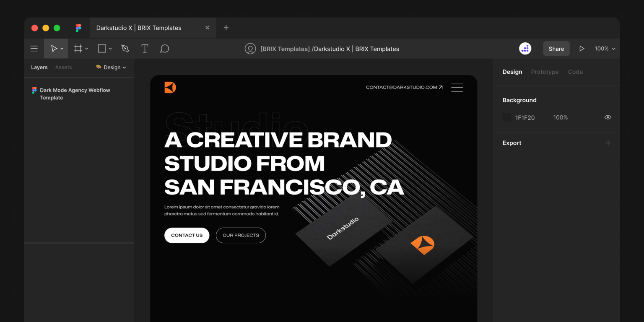Click the Share button
The width and height of the screenshot is (644, 322).
click(556, 48)
